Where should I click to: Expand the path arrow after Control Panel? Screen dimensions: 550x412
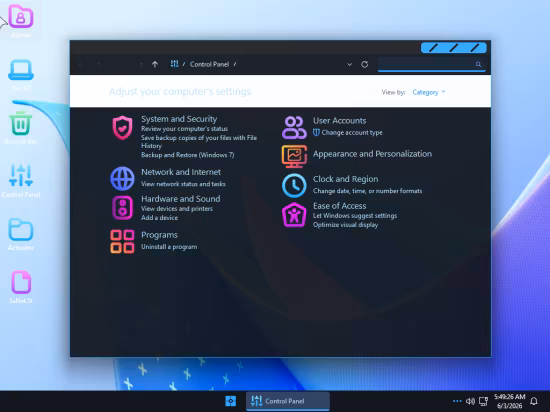(x=235, y=64)
